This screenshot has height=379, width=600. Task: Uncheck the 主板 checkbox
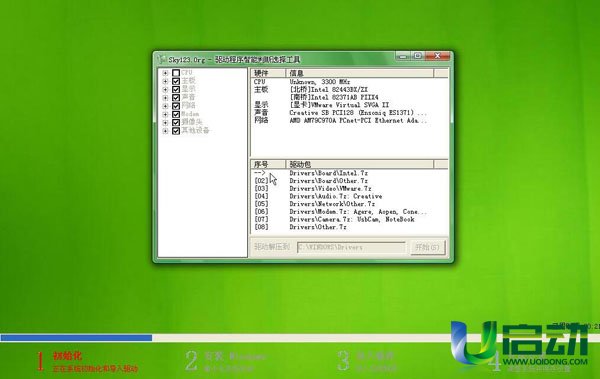(x=176, y=81)
